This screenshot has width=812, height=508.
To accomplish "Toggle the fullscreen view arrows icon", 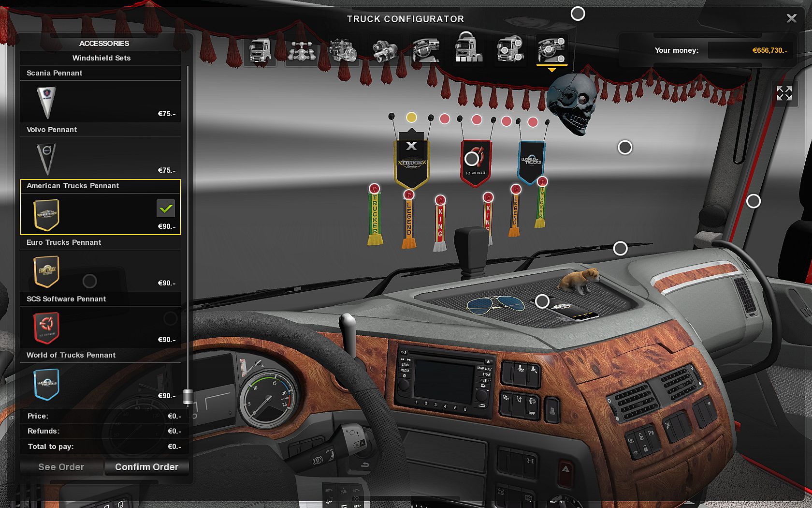I will 784,93.
